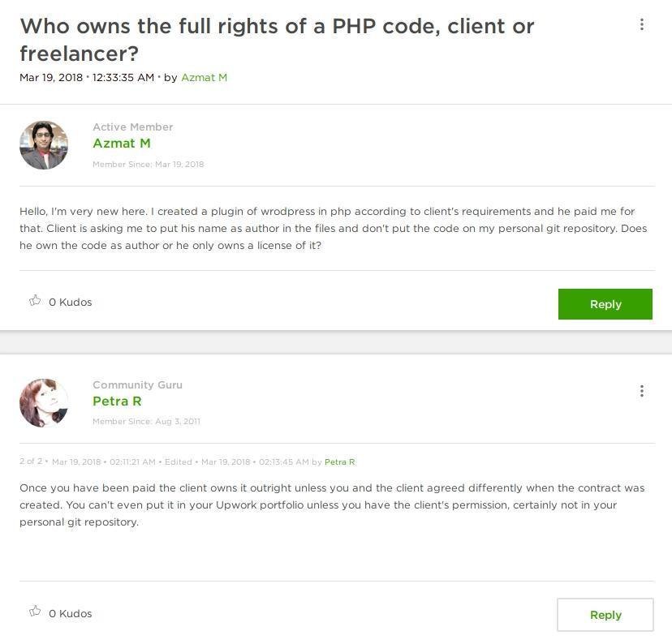Open Azmat M username link in first post
This screenshot has width=672, height=644.
(x=122, y=144)
